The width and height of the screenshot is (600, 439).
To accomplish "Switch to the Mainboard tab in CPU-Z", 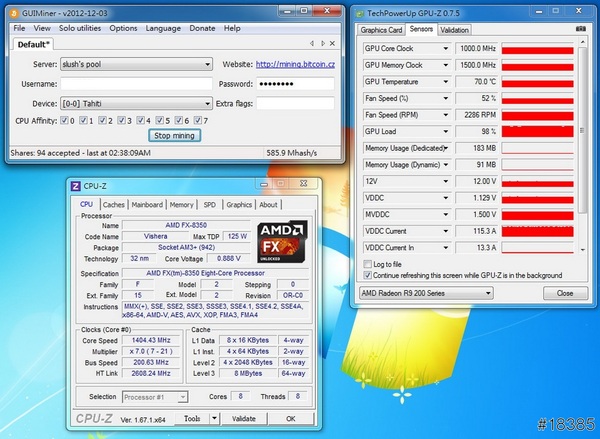I will click(147, 205).
